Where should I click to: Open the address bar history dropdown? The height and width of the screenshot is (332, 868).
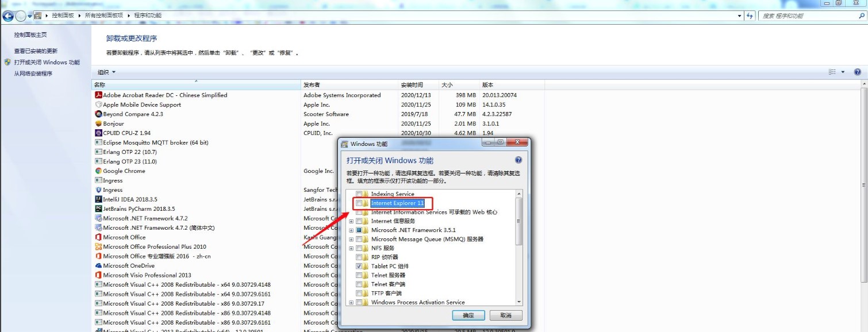tap(740, 16)
